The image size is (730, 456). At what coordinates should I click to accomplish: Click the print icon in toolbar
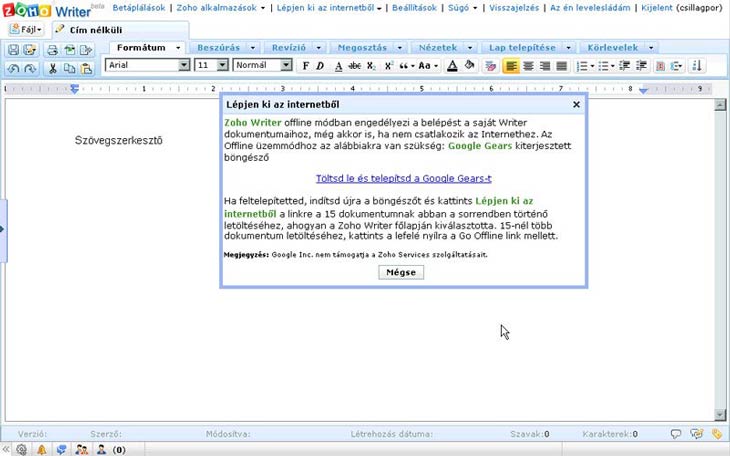(x=52, y=50)
